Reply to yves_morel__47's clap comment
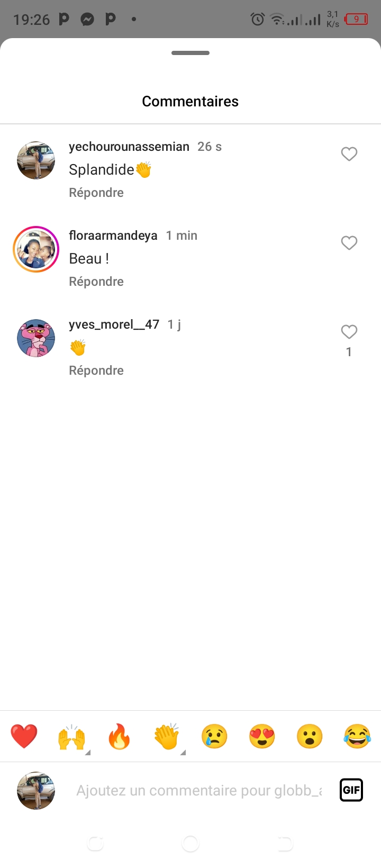Viewport: 381px width, 868px height. (96, 370)
